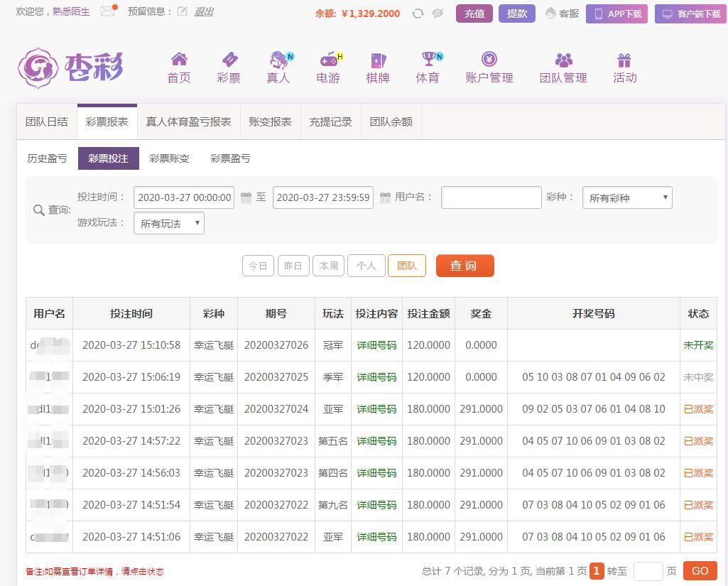728x586 pixels.
Task: Select the 个人 filter toggle
Action: point(366,266)
